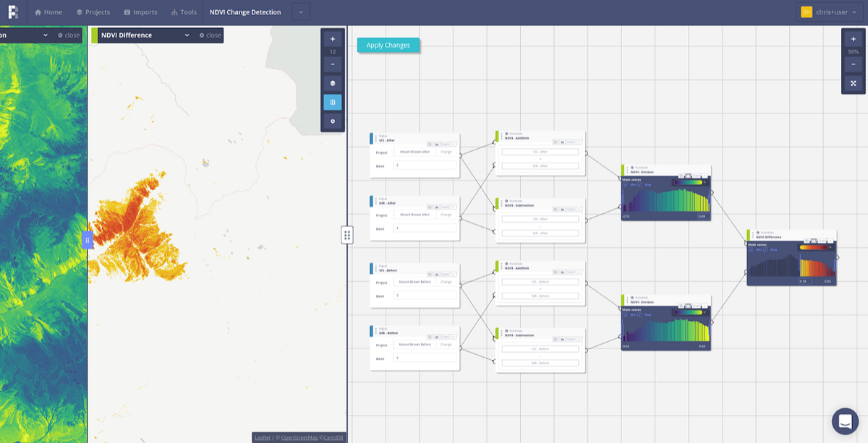868x443 pixels.
Task: Open the NDVI Difference color ramp selector
Action: pos(815,247)
